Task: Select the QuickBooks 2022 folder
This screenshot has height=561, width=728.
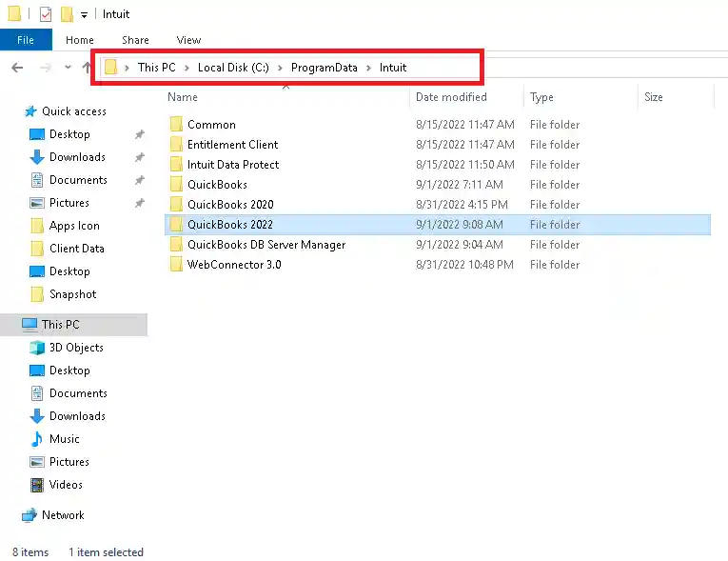Action: (438, 225)
